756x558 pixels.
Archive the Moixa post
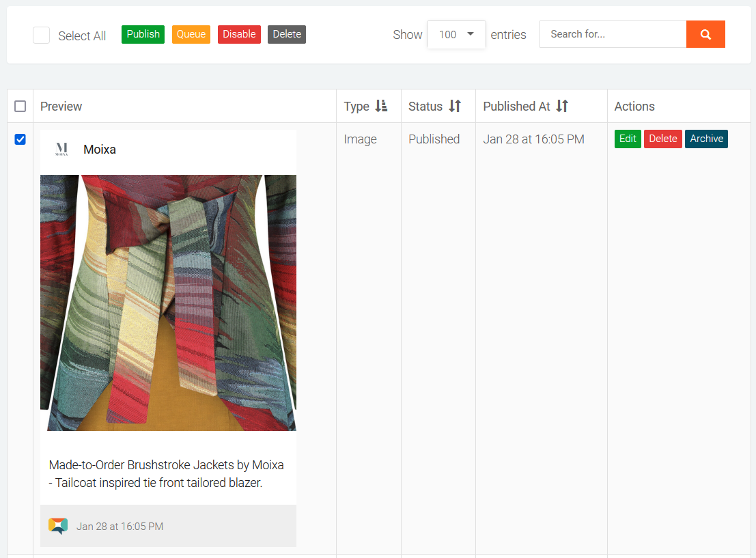(706, 139)
